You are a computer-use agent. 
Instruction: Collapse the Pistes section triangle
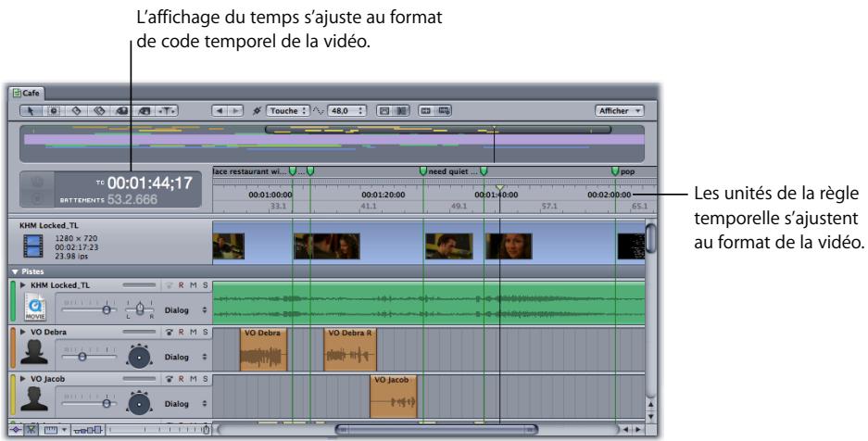click(15, 271)
